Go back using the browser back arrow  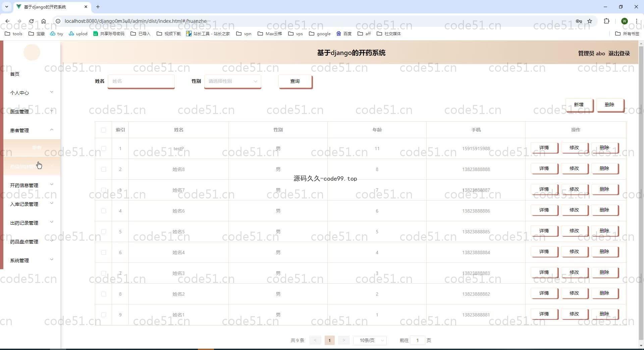[x=7, y=21]
